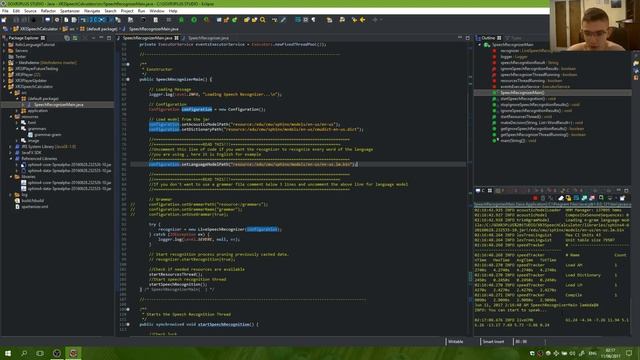
Task: Collapse the grammars folder
Action: tap(17, 129)
